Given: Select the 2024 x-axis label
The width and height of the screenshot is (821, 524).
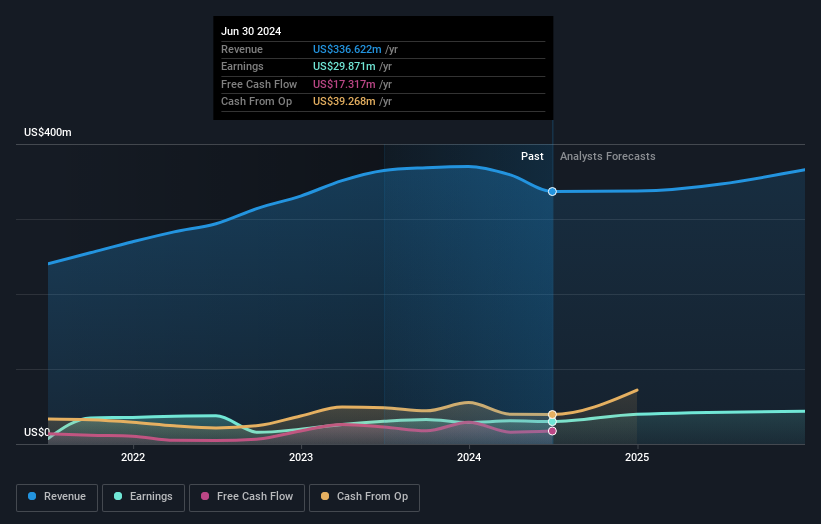Looking at the screenshot, I should point(469,458).
